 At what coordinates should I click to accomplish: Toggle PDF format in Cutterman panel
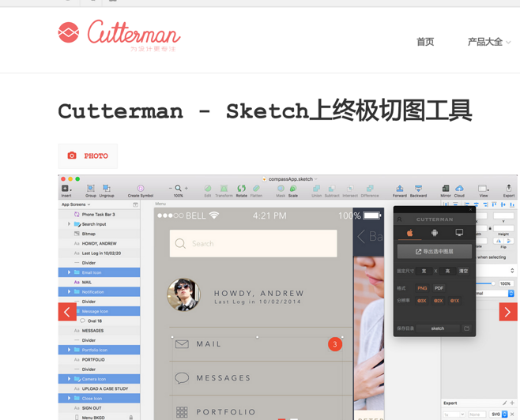point(439,288)
